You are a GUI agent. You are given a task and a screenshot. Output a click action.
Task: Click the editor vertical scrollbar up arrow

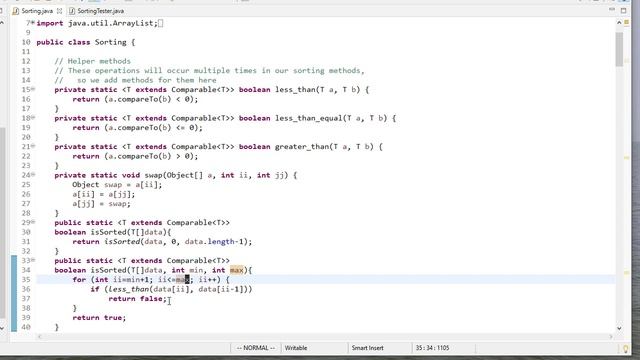(x=619, y=23)
